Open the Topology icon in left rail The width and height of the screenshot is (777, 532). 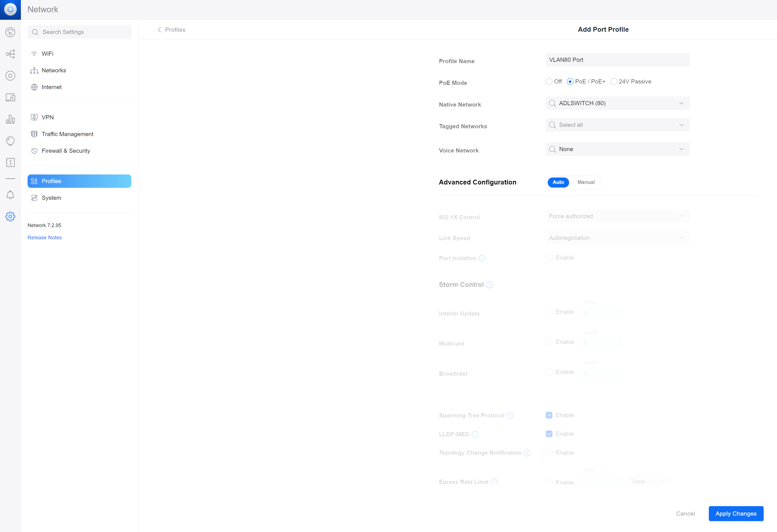pyautogui.click(x=10, y=54)
